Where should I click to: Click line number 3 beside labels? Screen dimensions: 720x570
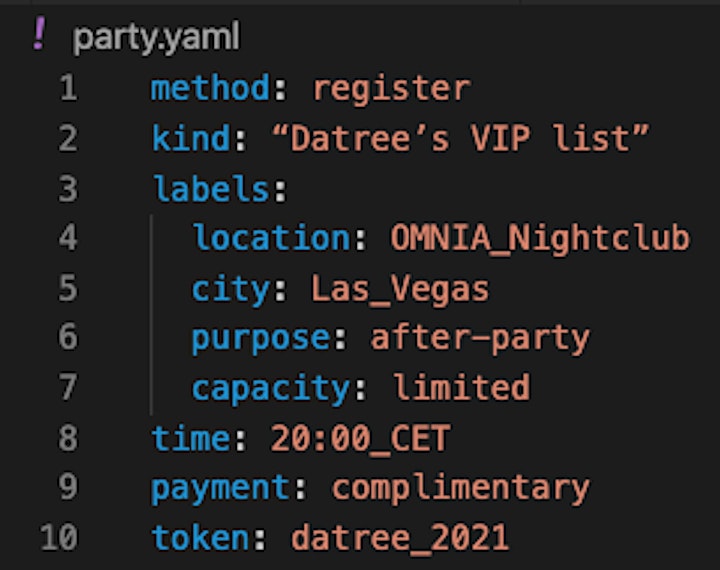point(68,189)
